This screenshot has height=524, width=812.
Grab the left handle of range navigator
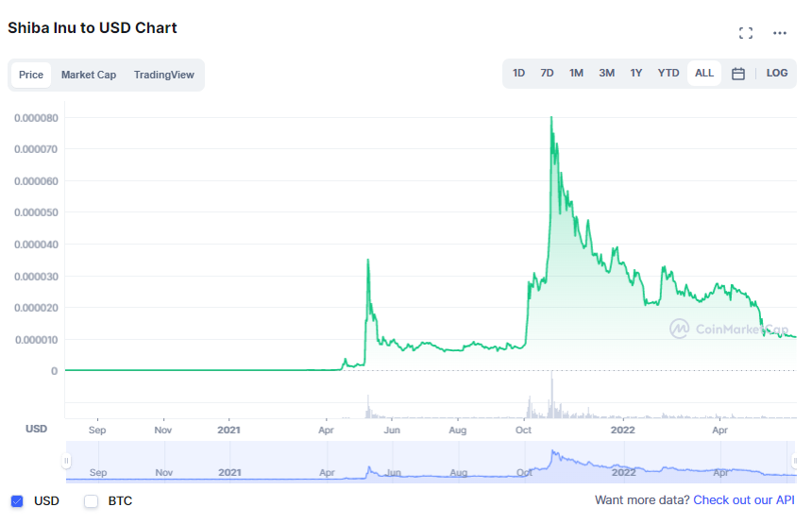(66, 461)
